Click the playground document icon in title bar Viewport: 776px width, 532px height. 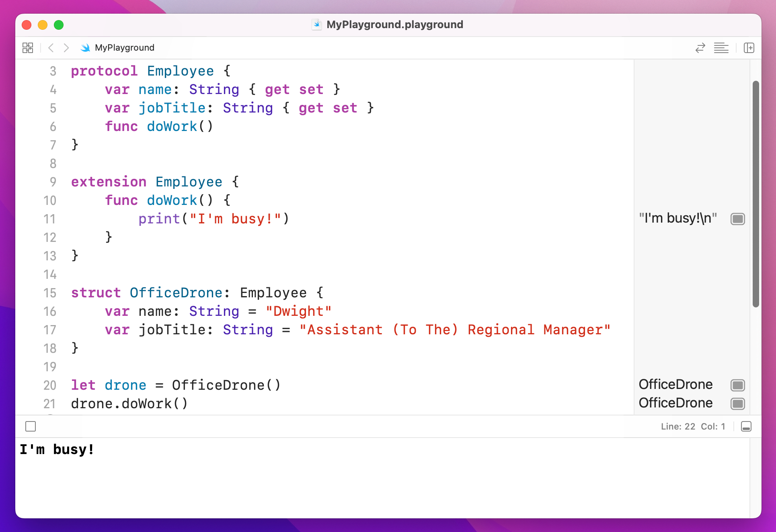click(x=317, y=25)
